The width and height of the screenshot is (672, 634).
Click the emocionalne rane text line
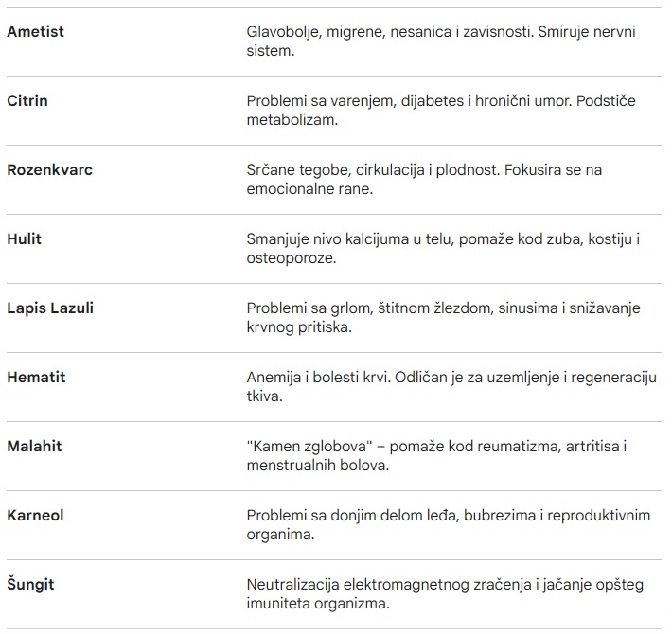[309, 189]
